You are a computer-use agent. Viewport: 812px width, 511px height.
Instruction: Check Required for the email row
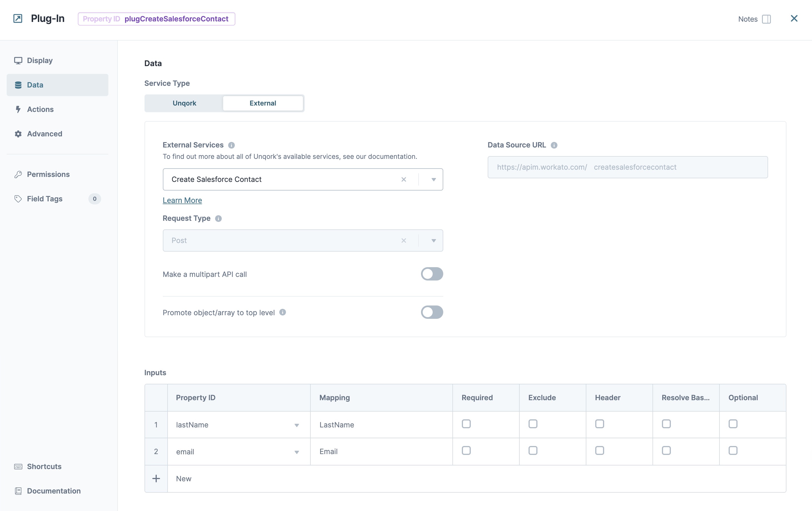tap(466, 451)
